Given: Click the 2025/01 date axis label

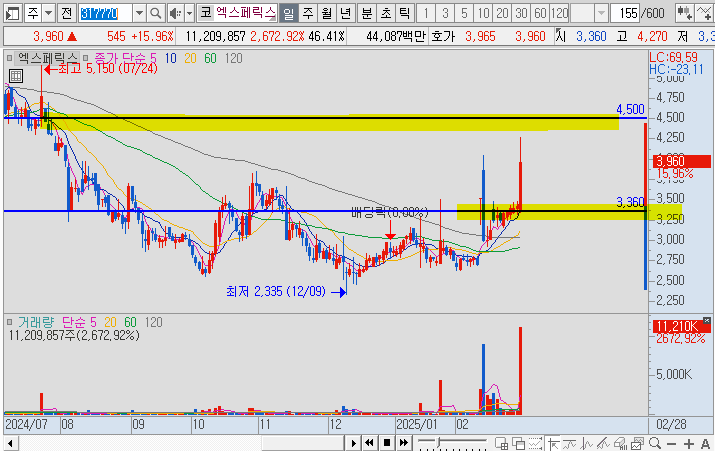Looking at the screenshot, I should point(416,425).
